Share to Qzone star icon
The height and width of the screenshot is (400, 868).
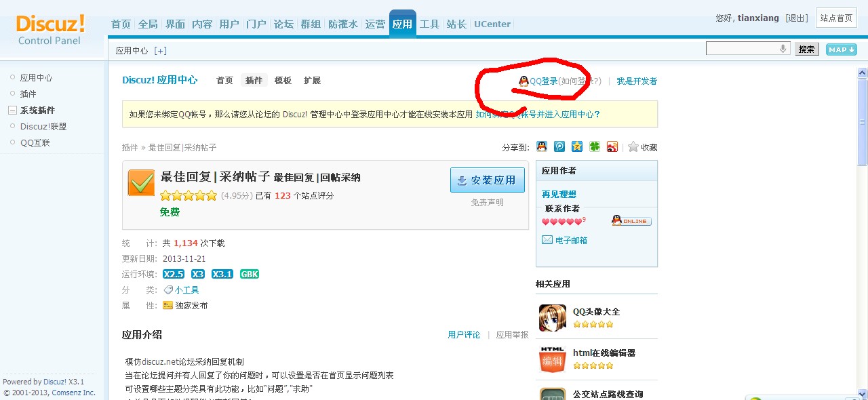point(577,146)
